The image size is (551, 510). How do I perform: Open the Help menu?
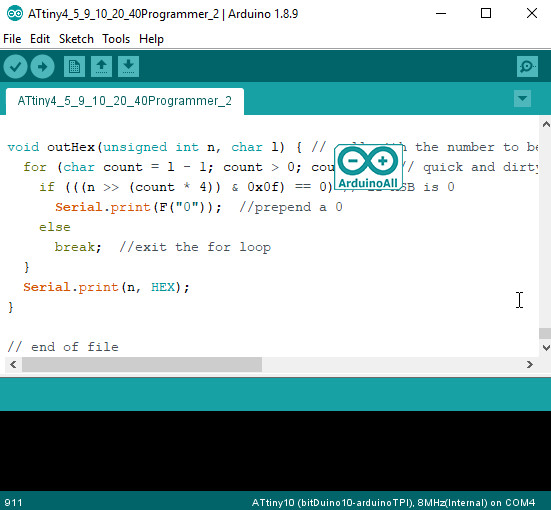[151, 39]
